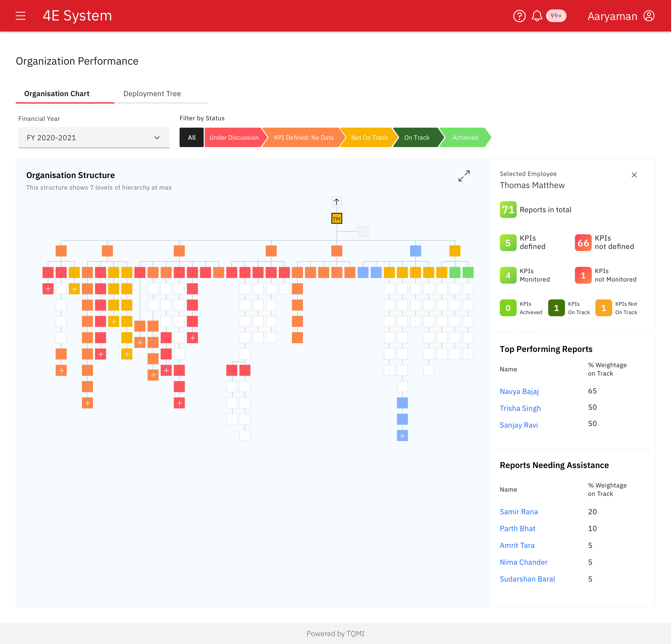Image resolution: width=671 pixels, height=644 pixels.
Task: Close the Selected Employee panel
Action: [x=634, y=175]
